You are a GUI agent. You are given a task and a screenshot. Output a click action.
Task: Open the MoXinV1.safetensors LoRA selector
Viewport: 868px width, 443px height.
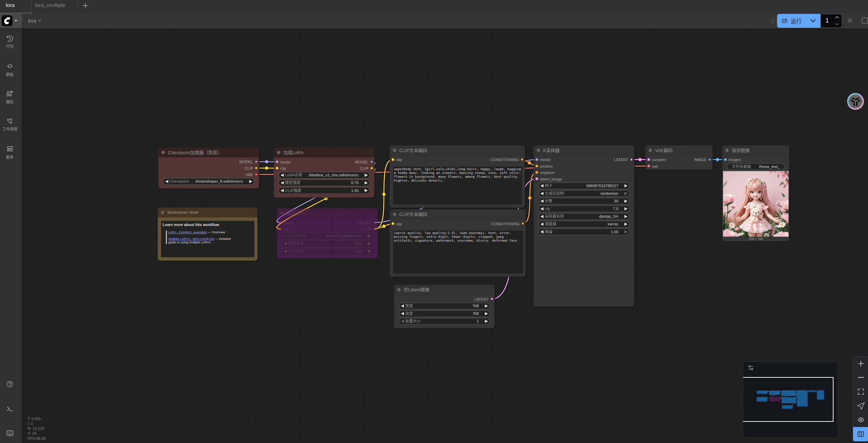point(327,236)
